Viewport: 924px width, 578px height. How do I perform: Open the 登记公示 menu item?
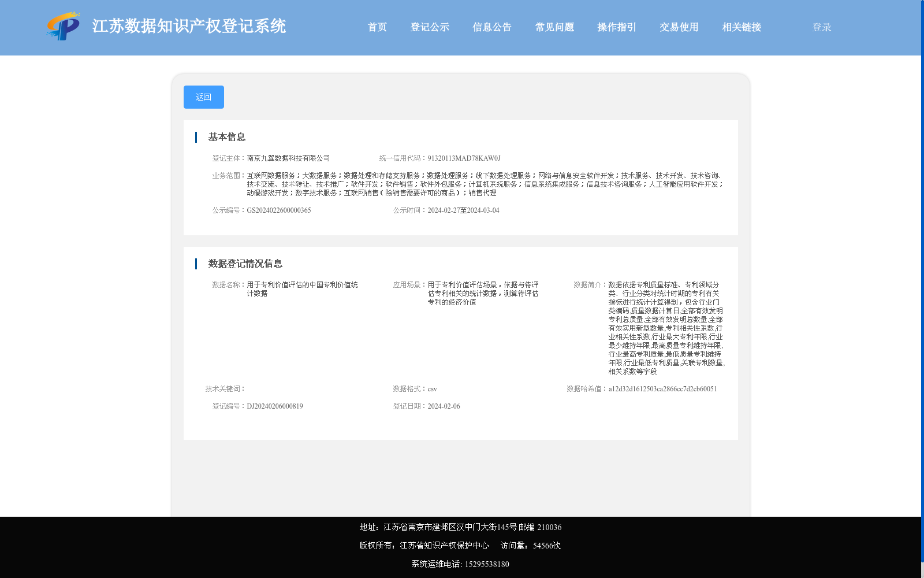click(430, 27)
